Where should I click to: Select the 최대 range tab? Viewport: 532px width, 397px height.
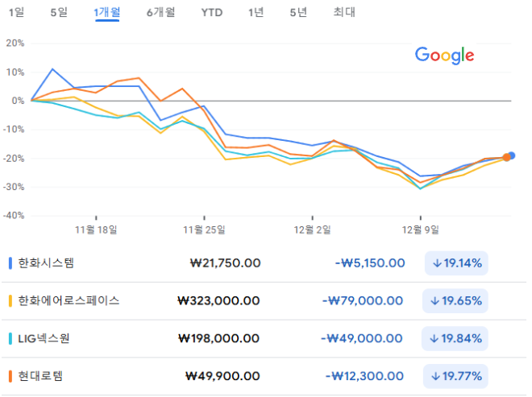tap(344, 12)
